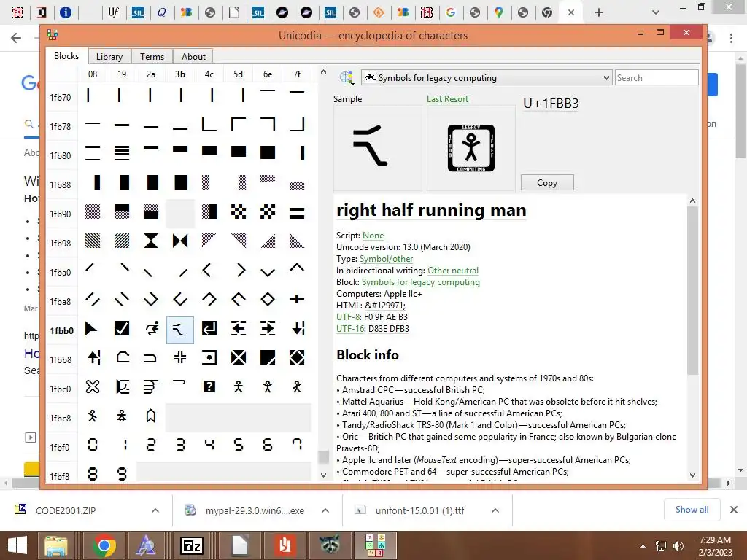The width and height of the screenshot is (747, 560).
Task: Select the bookmark-shaped character in row 1fbc8
Action: click(x=151, y=416)
